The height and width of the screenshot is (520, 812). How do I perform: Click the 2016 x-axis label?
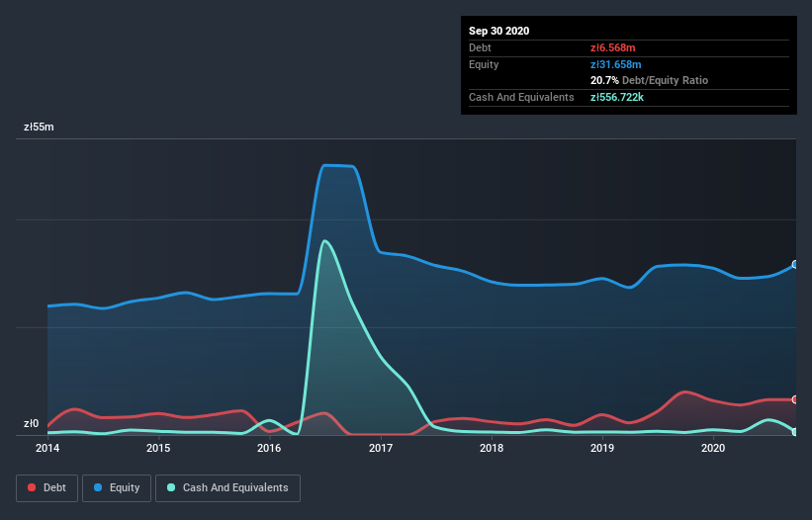coord(269,448)
